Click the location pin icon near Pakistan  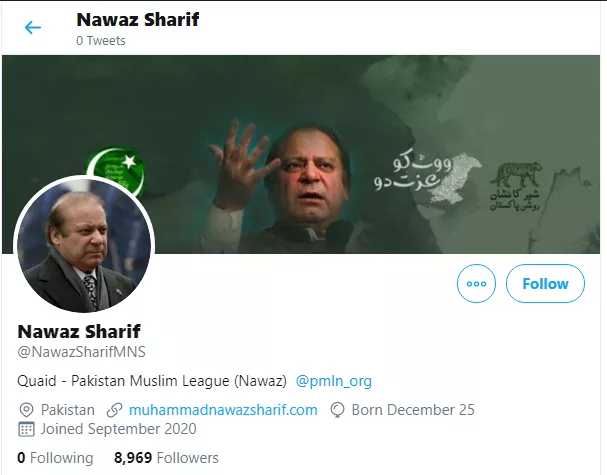(x=26, y=410)
